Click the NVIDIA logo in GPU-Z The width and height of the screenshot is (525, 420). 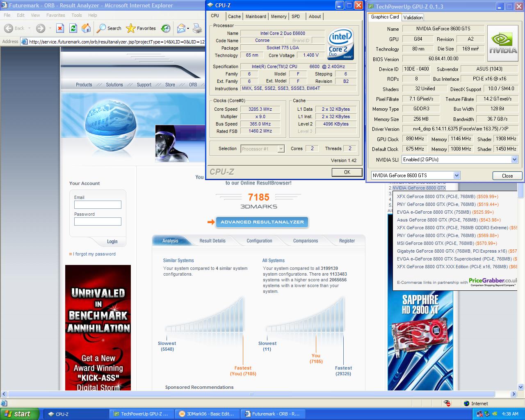[503, 44]
